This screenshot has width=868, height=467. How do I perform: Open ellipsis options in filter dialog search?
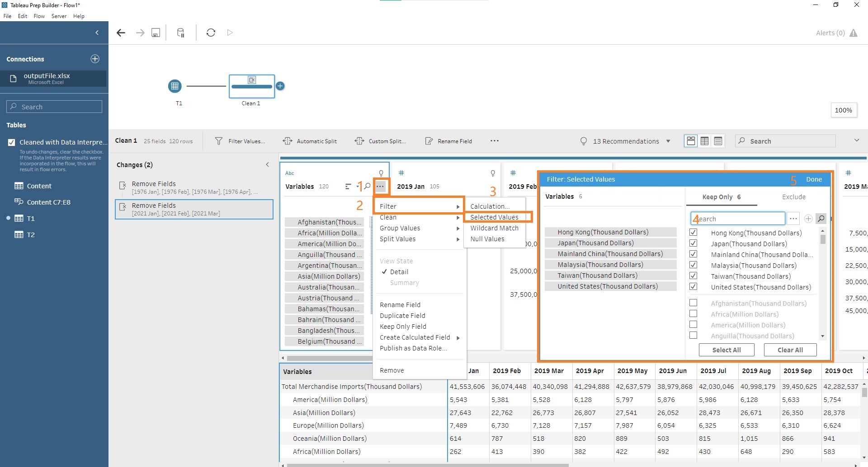[x=793, y=219]
